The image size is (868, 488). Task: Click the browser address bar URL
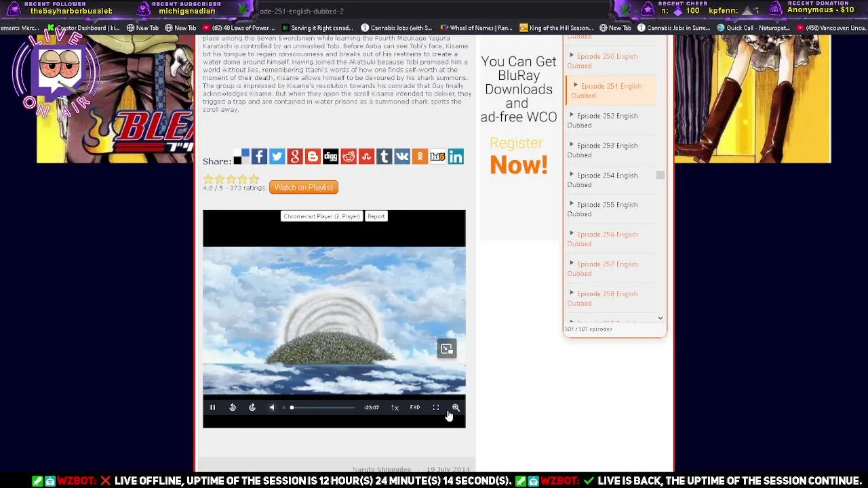point(302,11)
